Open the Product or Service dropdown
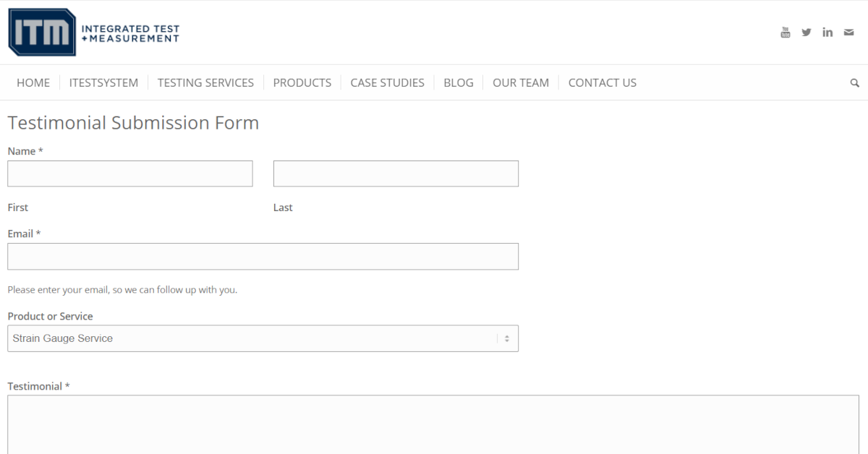 coord(263,338)
